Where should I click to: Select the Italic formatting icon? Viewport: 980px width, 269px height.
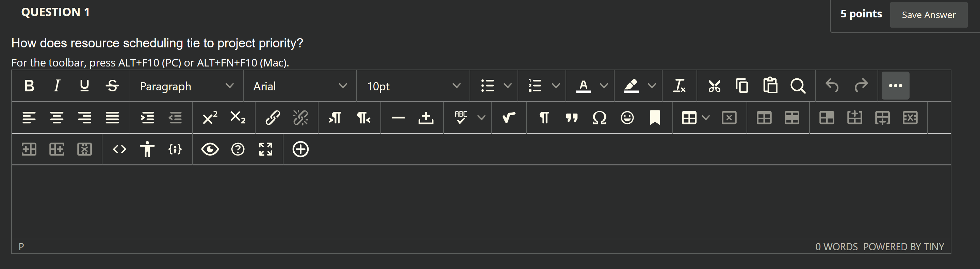coord(57,86)
